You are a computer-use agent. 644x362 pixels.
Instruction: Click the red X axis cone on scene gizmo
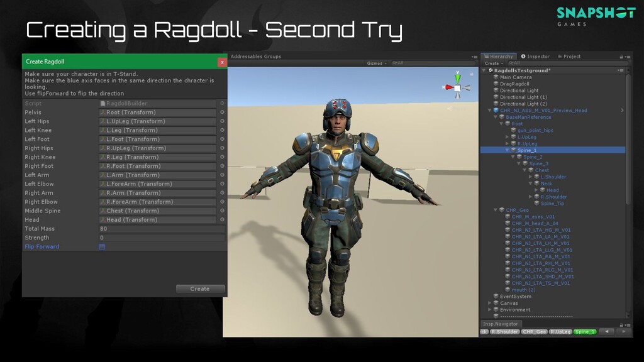click(449, 87)
